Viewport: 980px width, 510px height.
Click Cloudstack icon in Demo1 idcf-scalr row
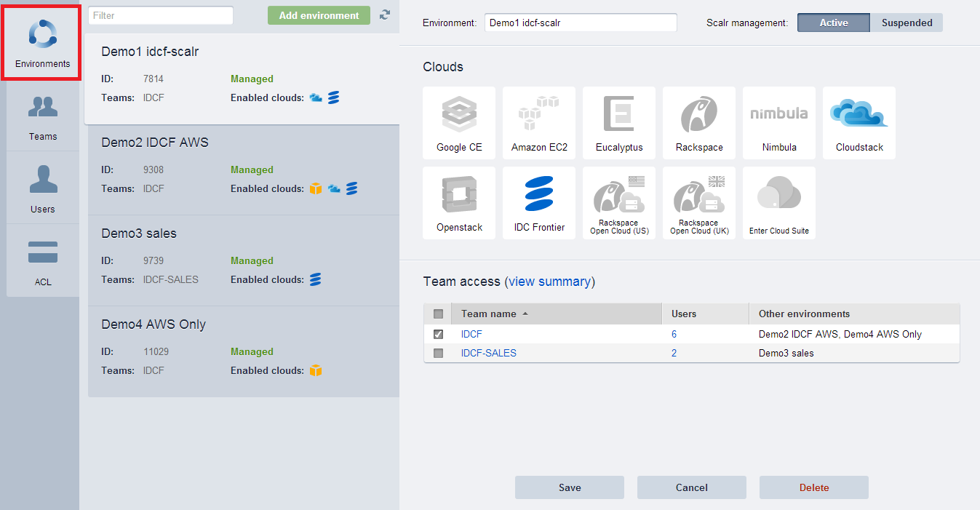point(316,97)
